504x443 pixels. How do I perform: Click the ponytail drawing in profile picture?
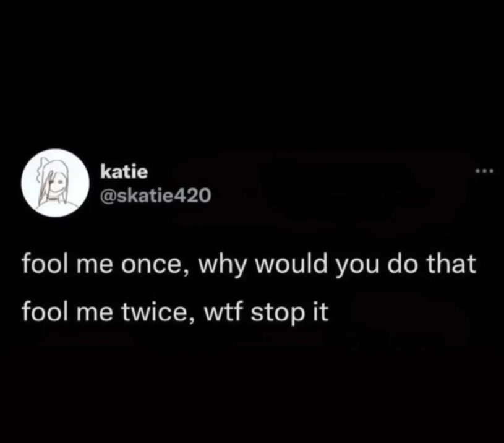click(x=43, y=174)
